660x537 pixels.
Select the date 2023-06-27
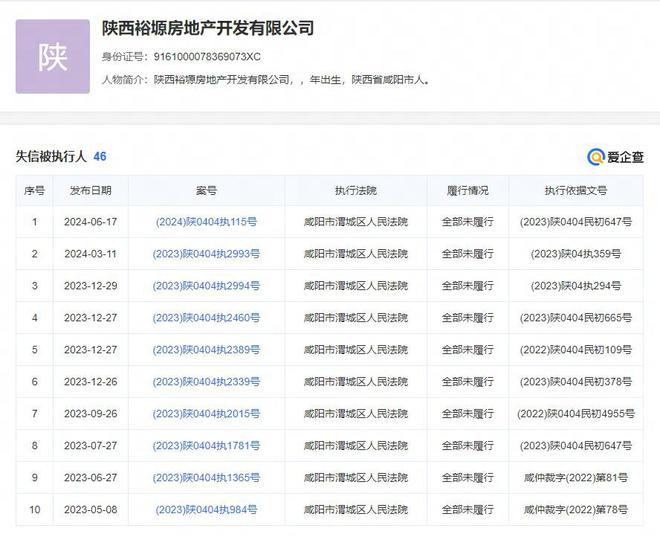(x=90, y=478)
